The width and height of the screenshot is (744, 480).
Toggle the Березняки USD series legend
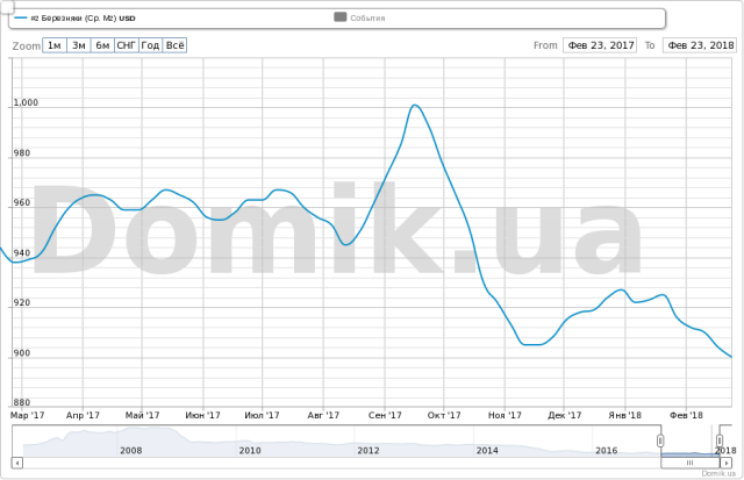(x=75, y=18)
